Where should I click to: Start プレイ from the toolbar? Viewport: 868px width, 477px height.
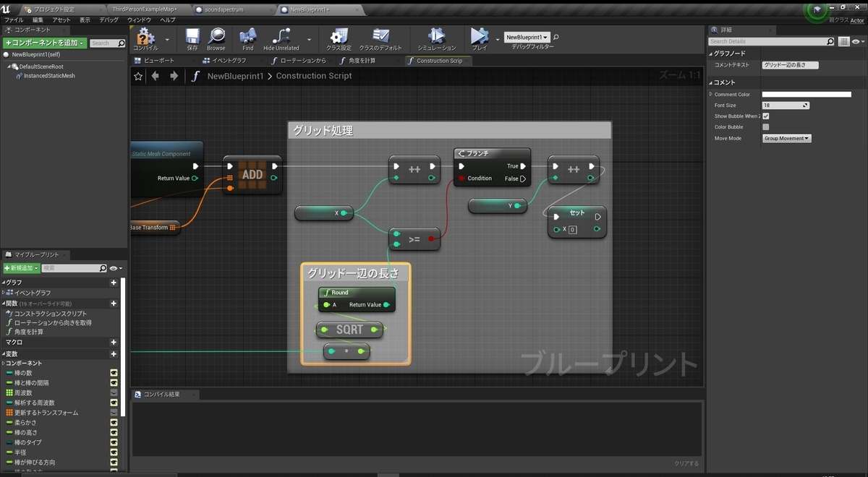pos(479,39)
